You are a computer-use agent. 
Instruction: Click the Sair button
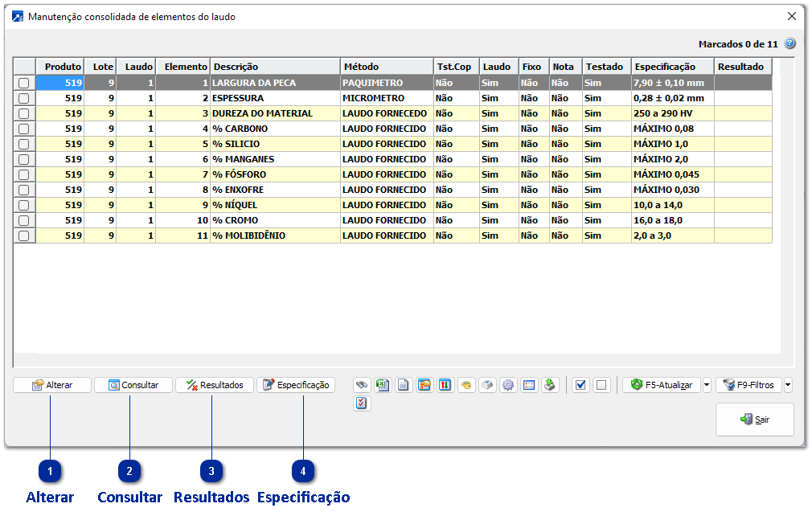754,420
